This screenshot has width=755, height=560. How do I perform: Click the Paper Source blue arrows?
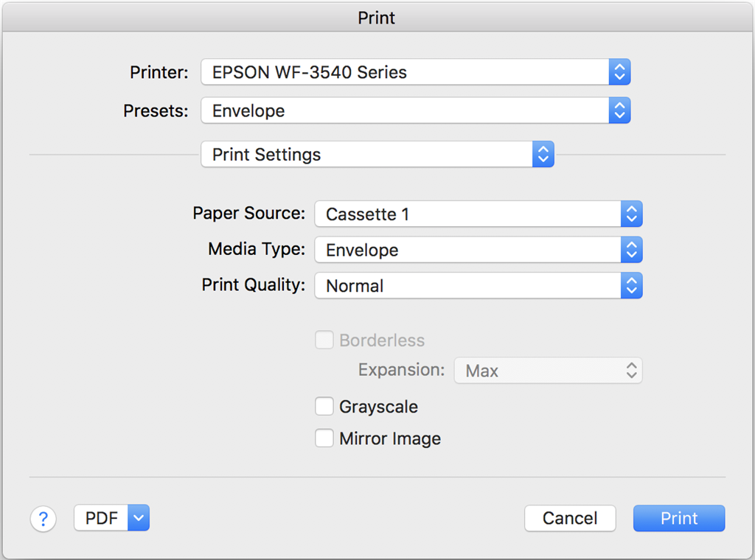point(632,214)
